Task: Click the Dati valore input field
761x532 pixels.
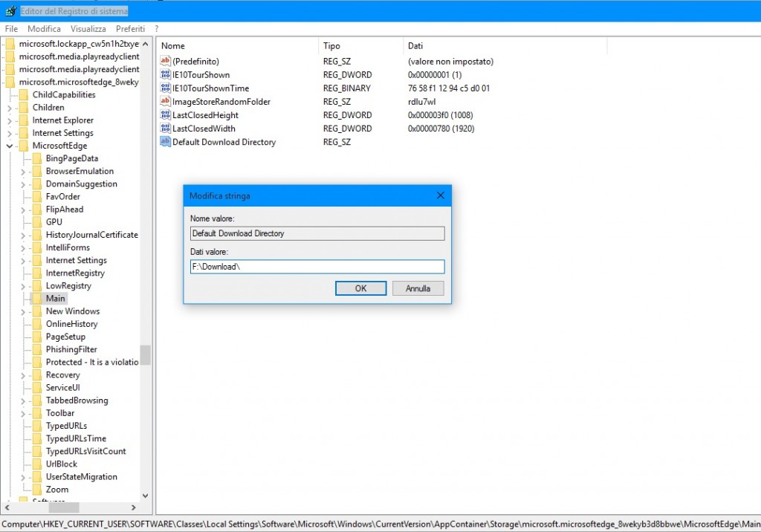Action: [x=317, y=267]
